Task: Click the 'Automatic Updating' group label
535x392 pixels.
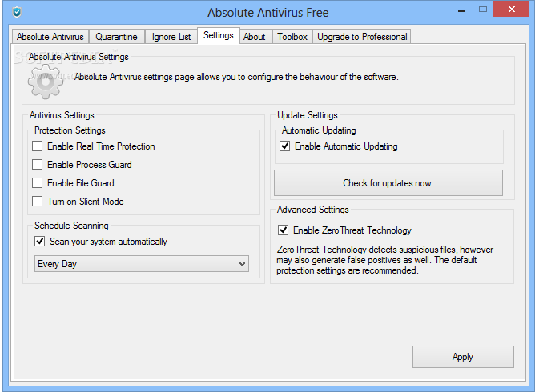Action: point(319,130)
